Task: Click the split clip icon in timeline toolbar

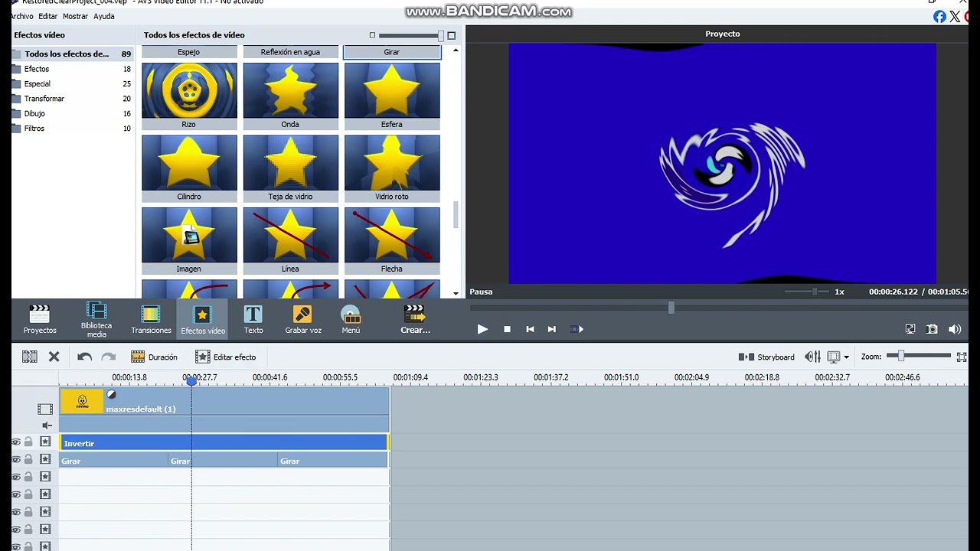Action: [x=30, y=357]
